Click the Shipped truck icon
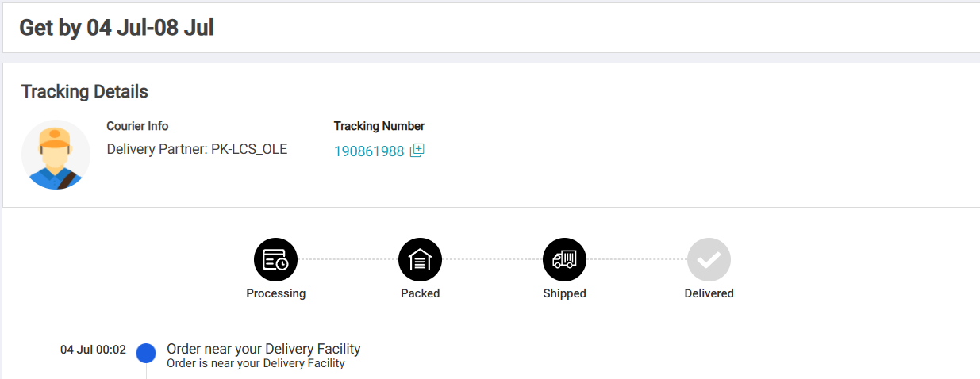The width and height of the screenshot is (980, 379). (564, 259)
